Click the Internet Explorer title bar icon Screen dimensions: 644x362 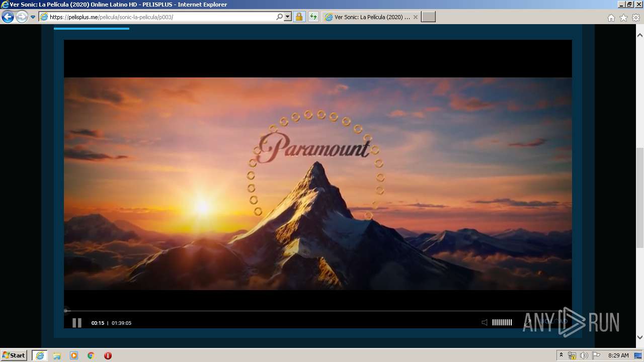coord(5,5)
